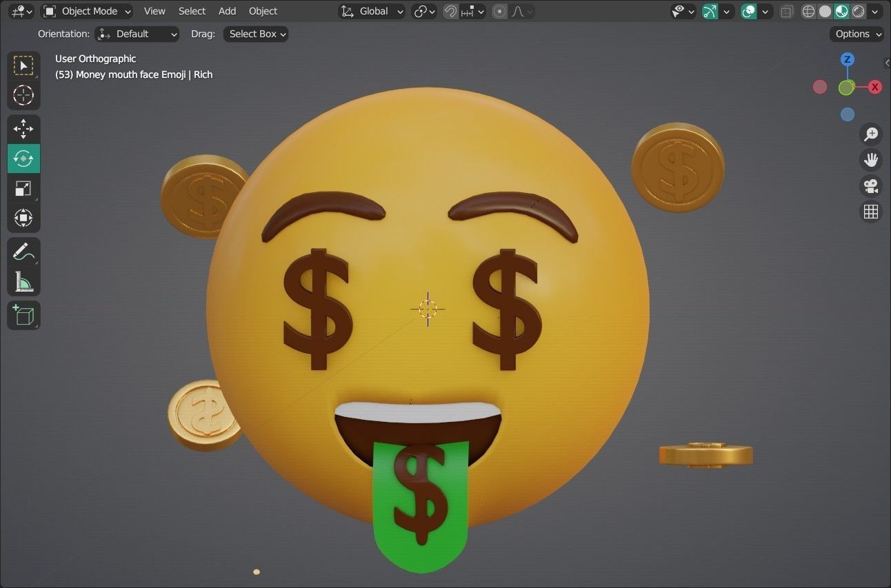Open the Global transform orientation dropdown
The height and width of the screenshot is (588, 891).
[x=372, y=11]
